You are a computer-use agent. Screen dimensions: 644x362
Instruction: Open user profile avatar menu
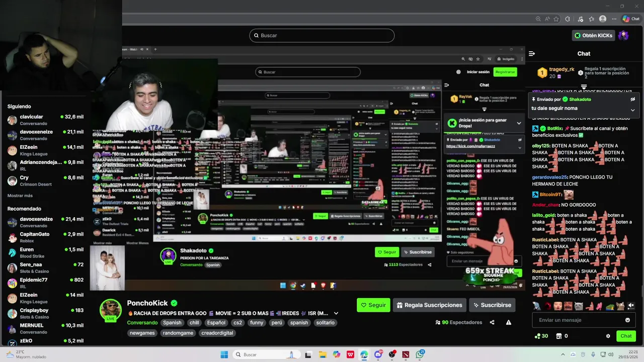pyautogui.click(x=623, y=35)
